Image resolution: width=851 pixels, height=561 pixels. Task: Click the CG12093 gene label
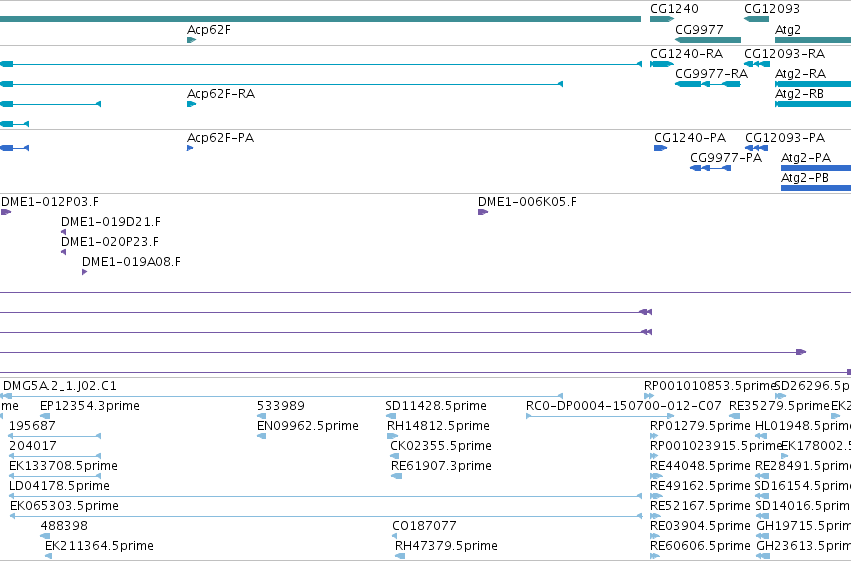coord(771,9)
